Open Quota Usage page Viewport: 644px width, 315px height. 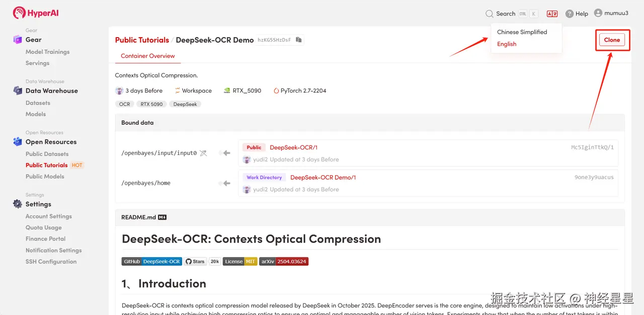pyautogui.click(x=43, y=227)
